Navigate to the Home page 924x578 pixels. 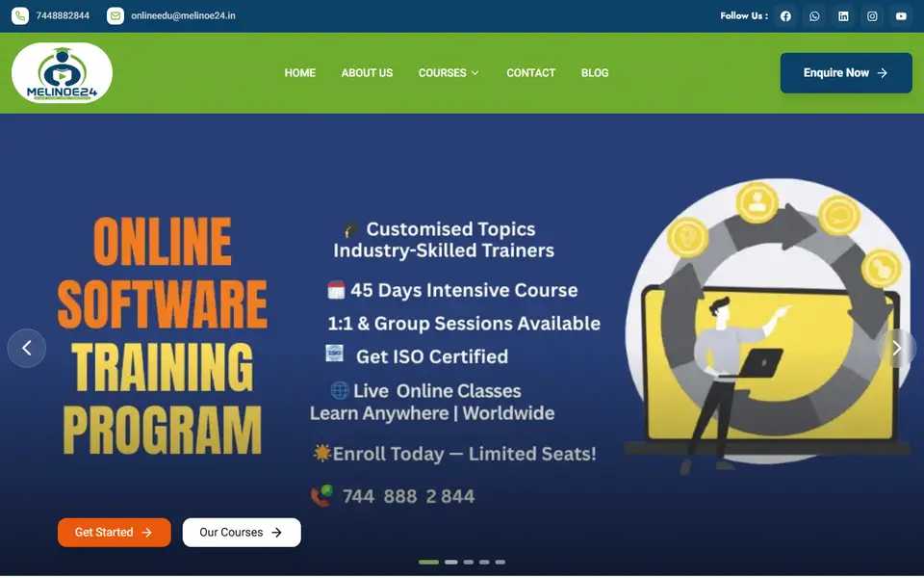300,73
